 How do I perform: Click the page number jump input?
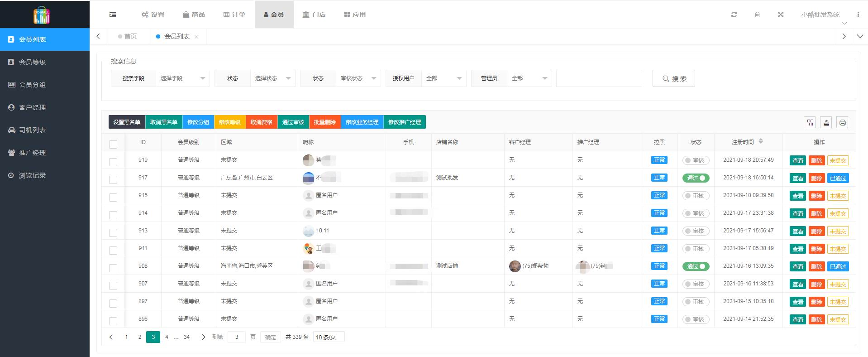pos(236,337)
